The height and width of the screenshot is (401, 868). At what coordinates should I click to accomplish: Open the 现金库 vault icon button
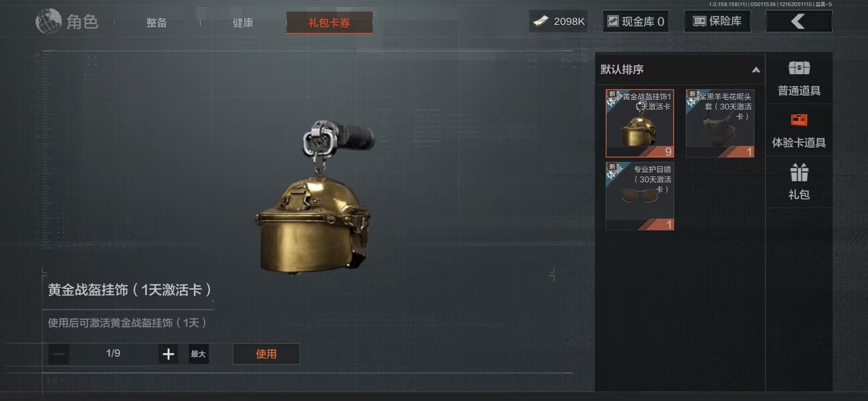636,21
